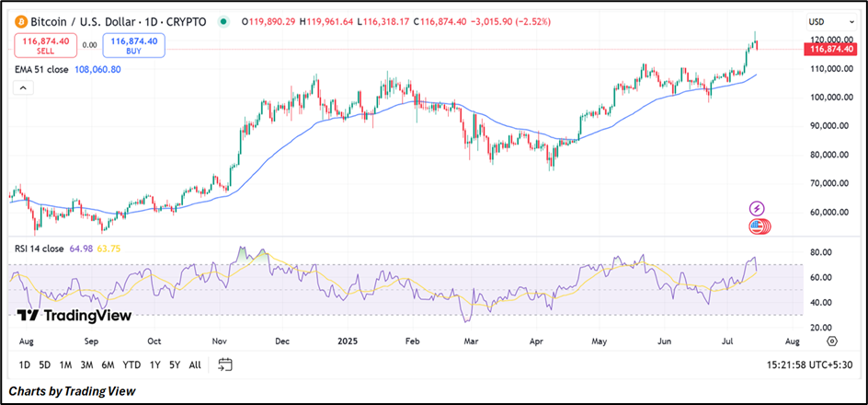This screenshot has height=405, width=868.
Task: Select the 1D time range
Action: 24,365
